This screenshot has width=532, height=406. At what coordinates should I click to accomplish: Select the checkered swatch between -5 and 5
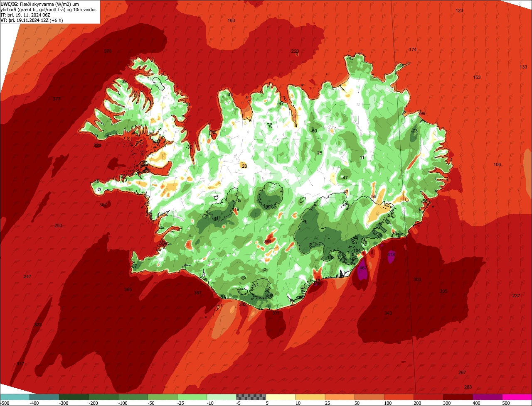pyautogui.click(x=251, y=397)
